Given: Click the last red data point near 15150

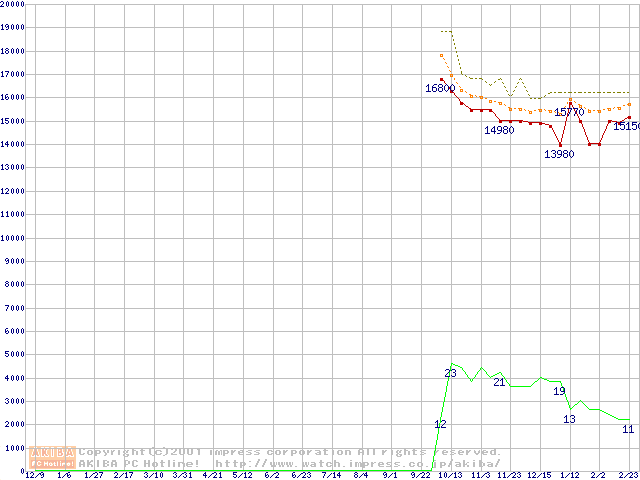Looking at the screenshot, I should click(x=629, y=117).
